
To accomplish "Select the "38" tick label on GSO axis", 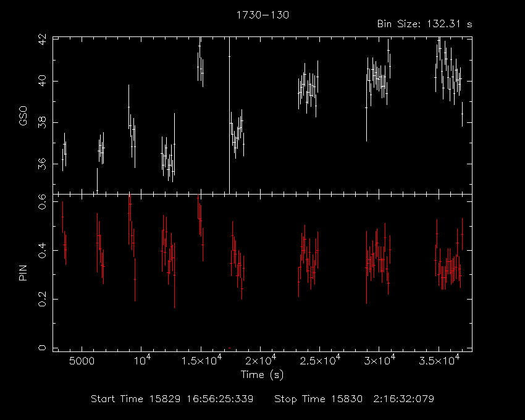I will (x=42, y=122).
